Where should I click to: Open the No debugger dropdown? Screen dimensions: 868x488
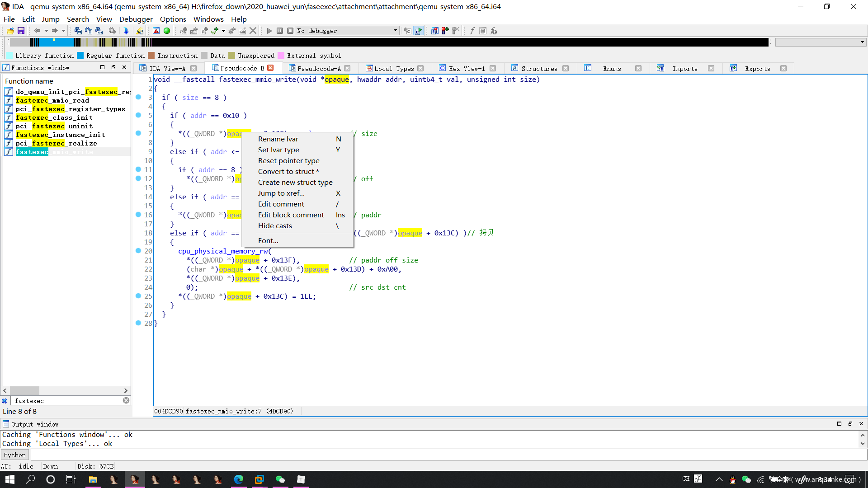395,31
